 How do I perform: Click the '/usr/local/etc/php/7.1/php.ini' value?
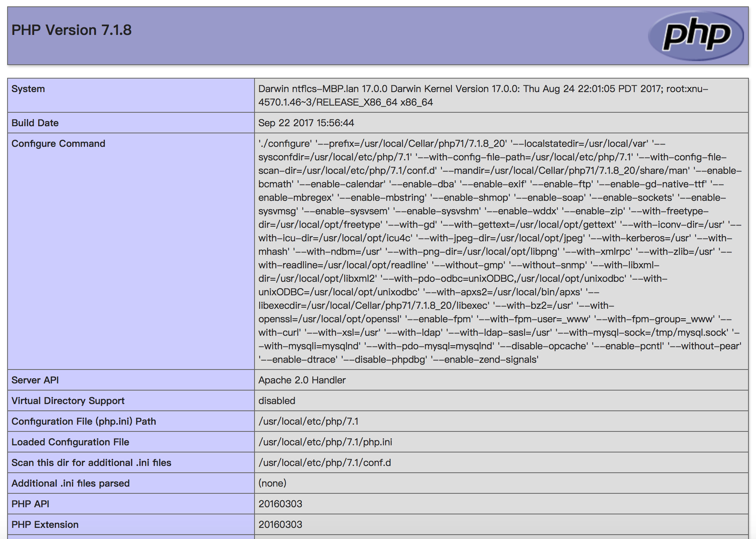tap(325, 442)
